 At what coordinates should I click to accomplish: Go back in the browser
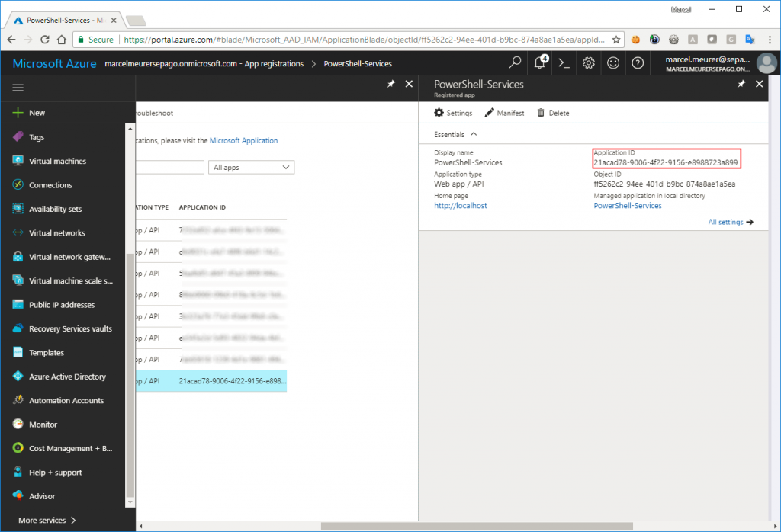[11, 40]
